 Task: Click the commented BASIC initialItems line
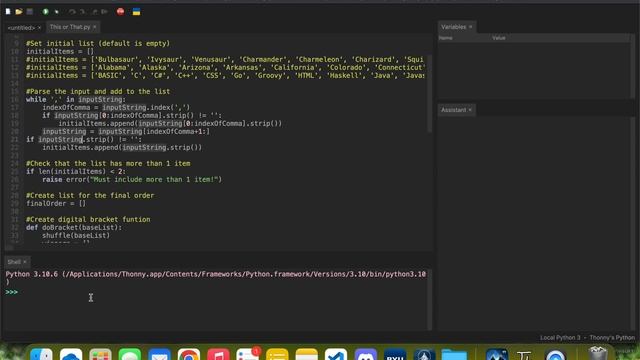(225, 76)
